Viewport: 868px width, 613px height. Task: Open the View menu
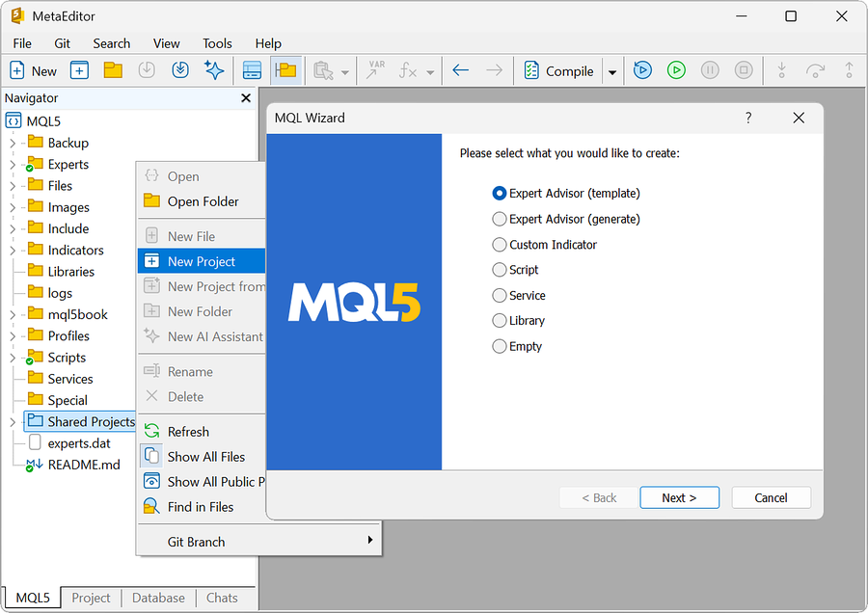(166, 43)
